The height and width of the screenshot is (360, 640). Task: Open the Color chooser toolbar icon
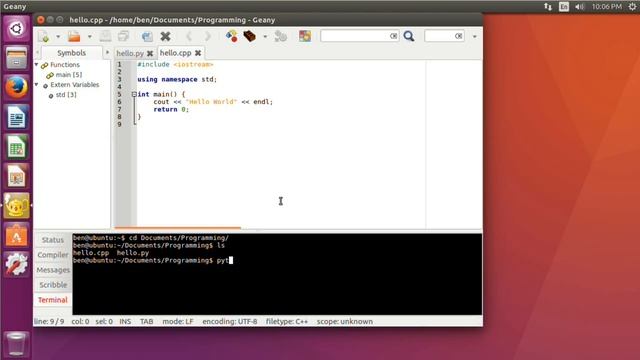pyautogui.click(x=305, y=36)
